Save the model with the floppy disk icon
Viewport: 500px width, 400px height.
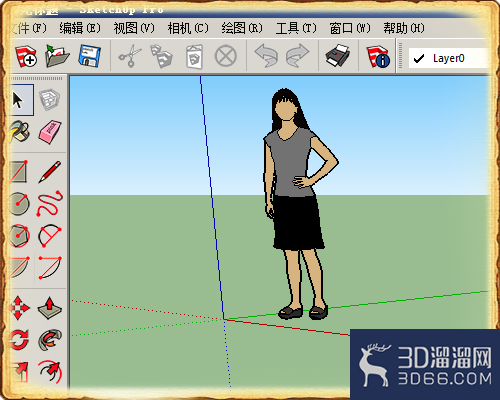90,56
